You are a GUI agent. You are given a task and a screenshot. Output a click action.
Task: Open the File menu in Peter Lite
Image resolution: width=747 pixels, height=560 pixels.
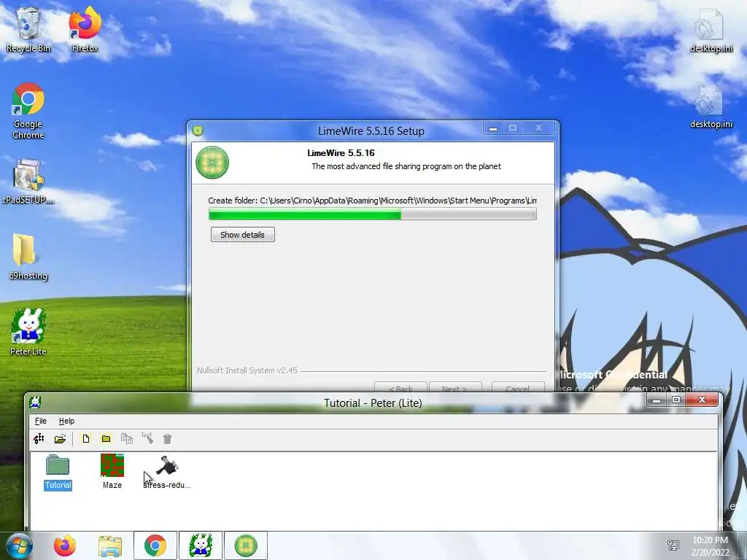point(41,421)
